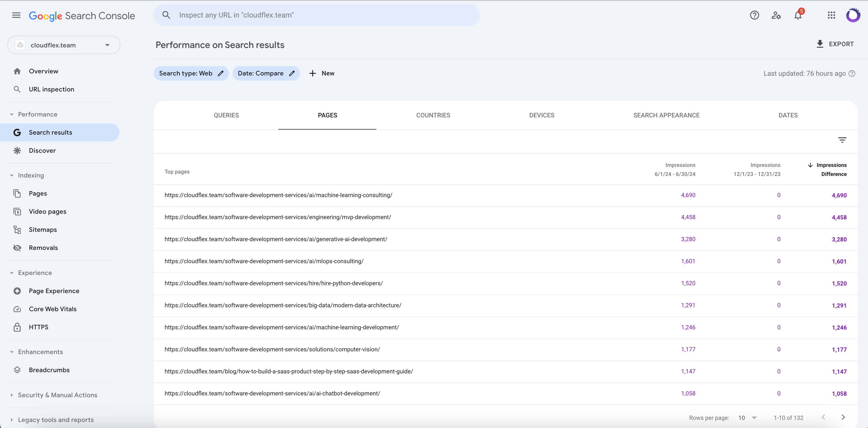
Task: Click the Search type: Web chip
Action: [x=191, y=73]
